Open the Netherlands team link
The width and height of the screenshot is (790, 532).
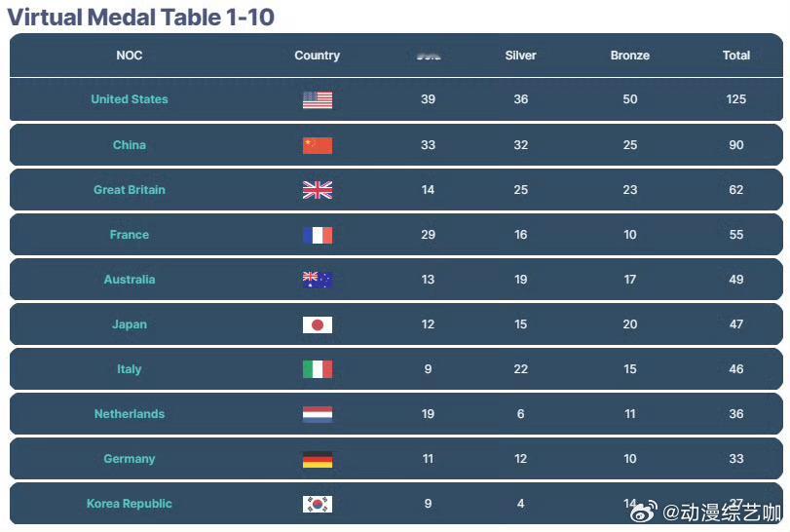(130, 414)
